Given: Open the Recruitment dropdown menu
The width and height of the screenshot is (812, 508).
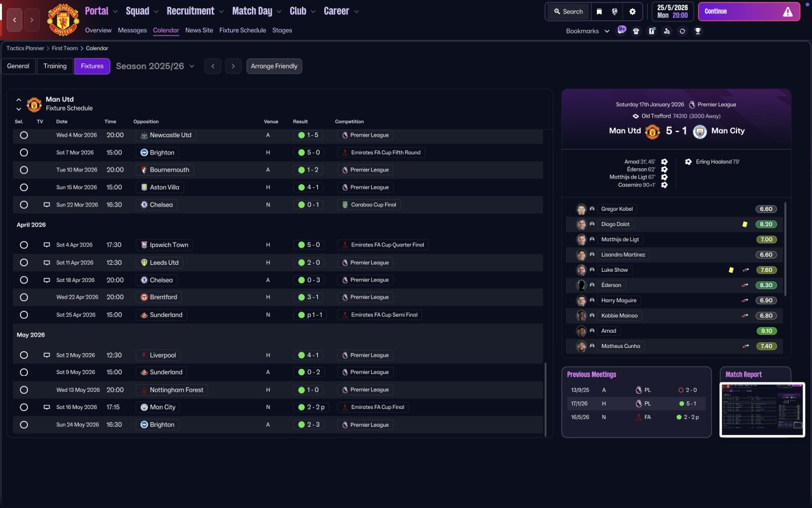Looking at the screenshot, I should click(x=195, y=11).
